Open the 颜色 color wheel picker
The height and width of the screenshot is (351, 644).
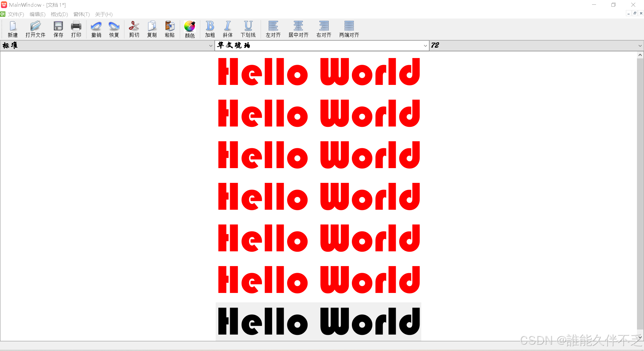(x=190, y=29)
